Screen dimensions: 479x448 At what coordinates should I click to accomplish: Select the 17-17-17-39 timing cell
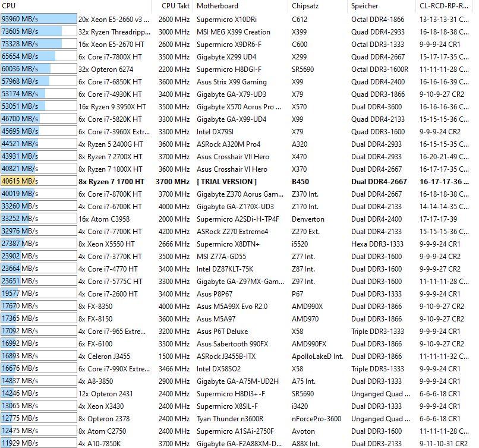click(x=438, y=219)
